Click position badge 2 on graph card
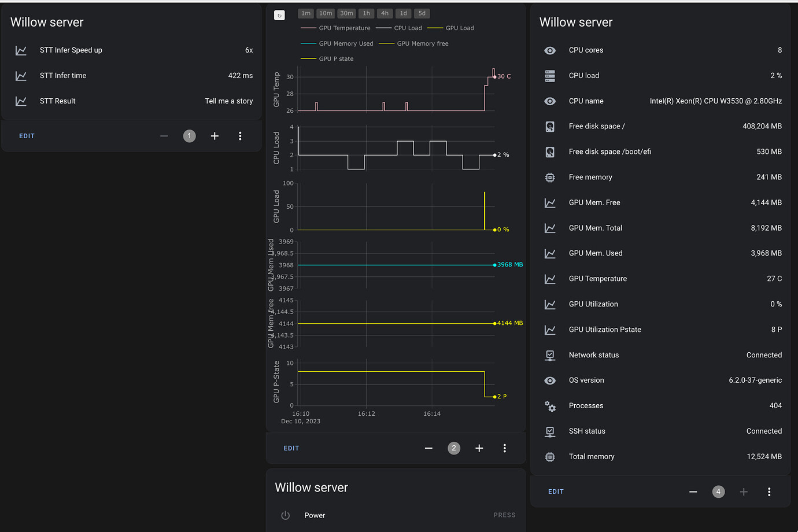This screenshot has width=798, height=532. coord(454,448)
